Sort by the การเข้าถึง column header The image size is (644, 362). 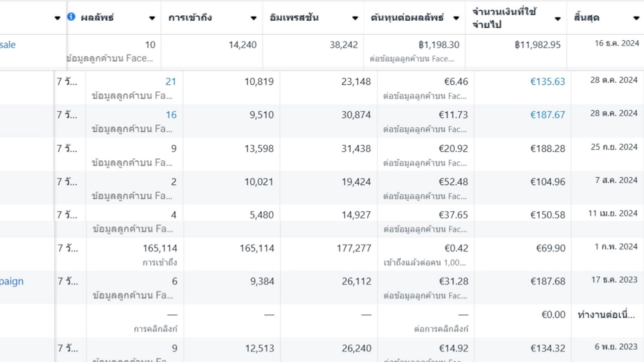[190, 17]
